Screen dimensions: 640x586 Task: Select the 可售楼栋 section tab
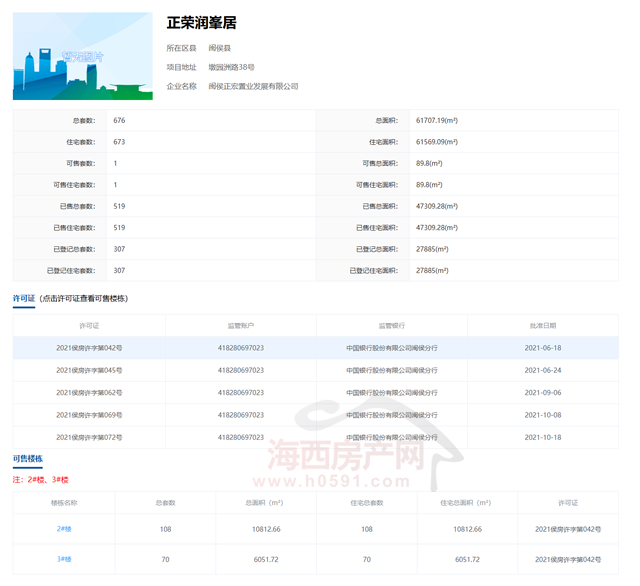coord(28,459)
